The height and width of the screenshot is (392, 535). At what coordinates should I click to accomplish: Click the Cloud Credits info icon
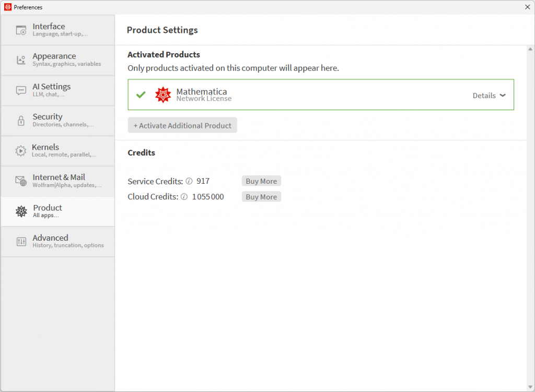pos(183,197)
